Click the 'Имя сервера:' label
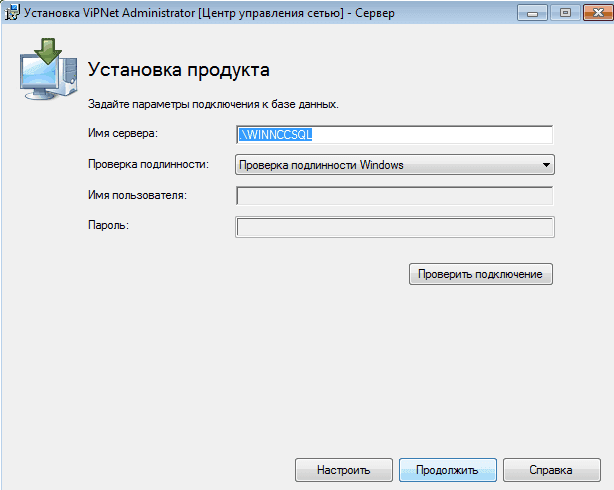Image resolution: width=614 pixels, height=490 pixels. pos(123,133)
